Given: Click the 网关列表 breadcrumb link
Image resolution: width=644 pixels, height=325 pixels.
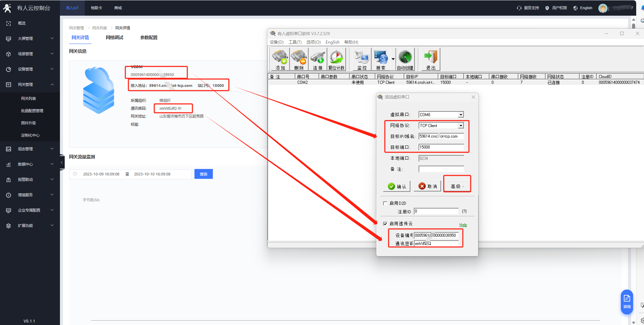Looking at the screenshot, I should coord(99,28).
